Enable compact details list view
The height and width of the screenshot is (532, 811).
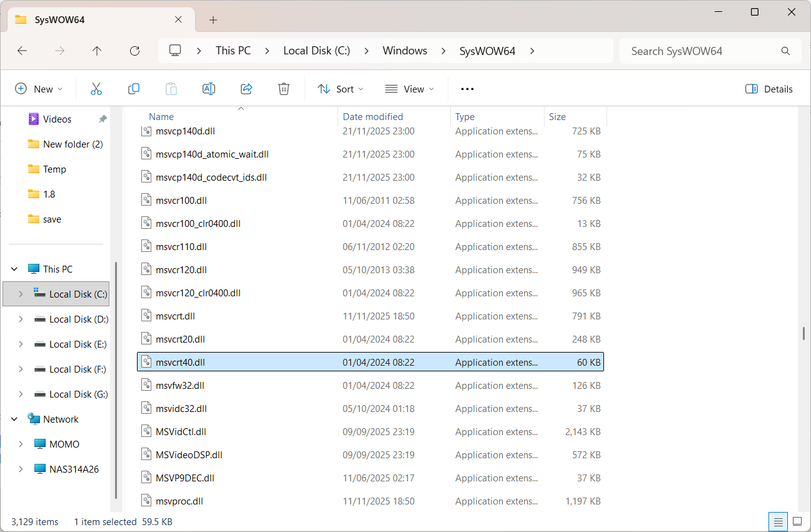click(x=778, y=521)
